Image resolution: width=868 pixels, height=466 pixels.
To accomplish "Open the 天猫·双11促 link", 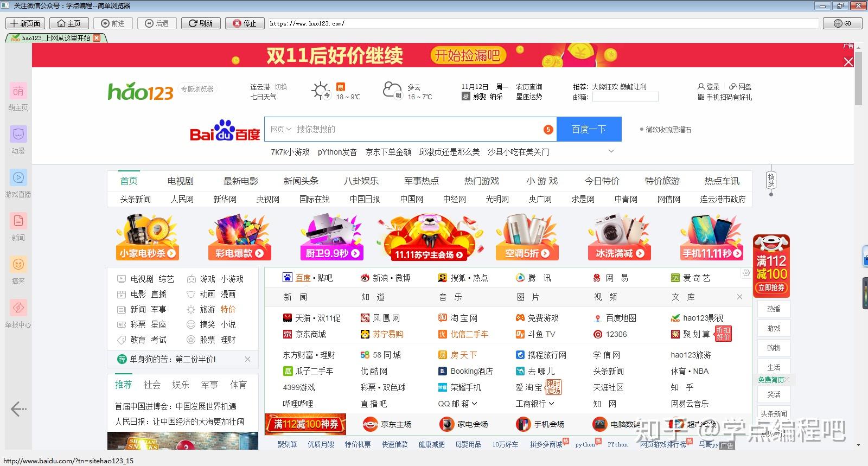I will [311, 318].
